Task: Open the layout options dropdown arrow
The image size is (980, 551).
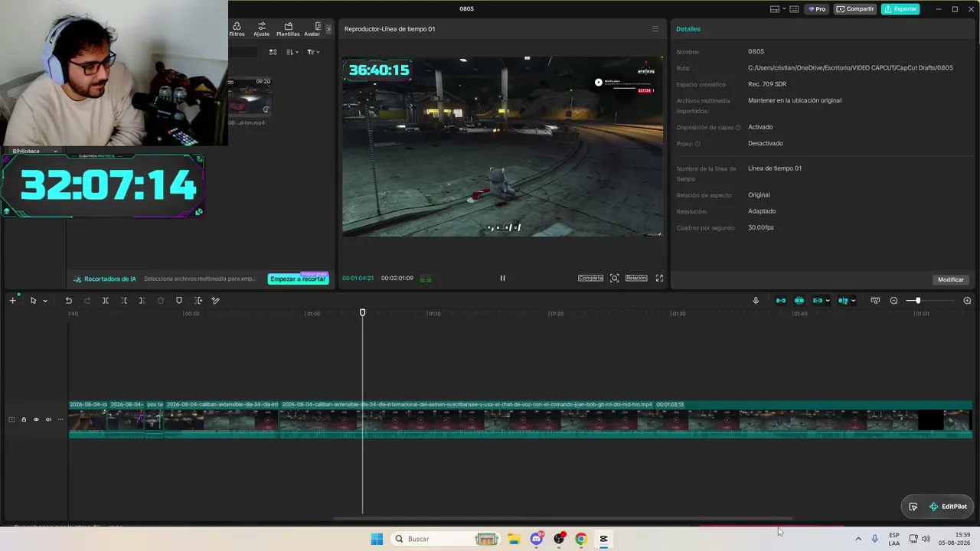Action: [x=784, y=9]
